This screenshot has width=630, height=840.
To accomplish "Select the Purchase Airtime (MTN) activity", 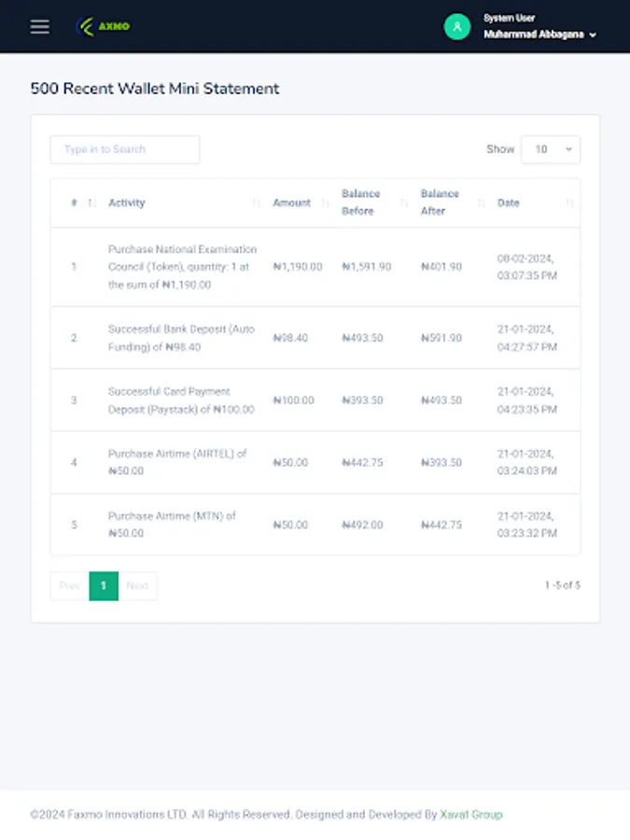I will [172, 525].
